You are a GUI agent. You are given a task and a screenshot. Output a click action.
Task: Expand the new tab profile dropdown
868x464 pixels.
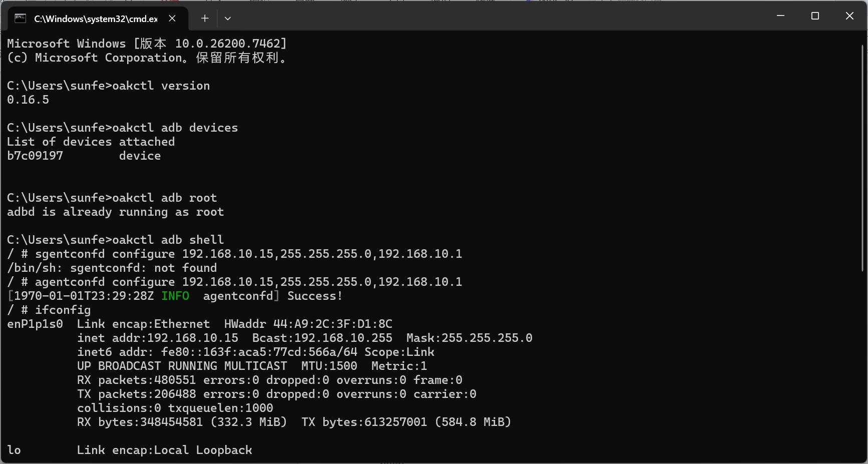228,19
